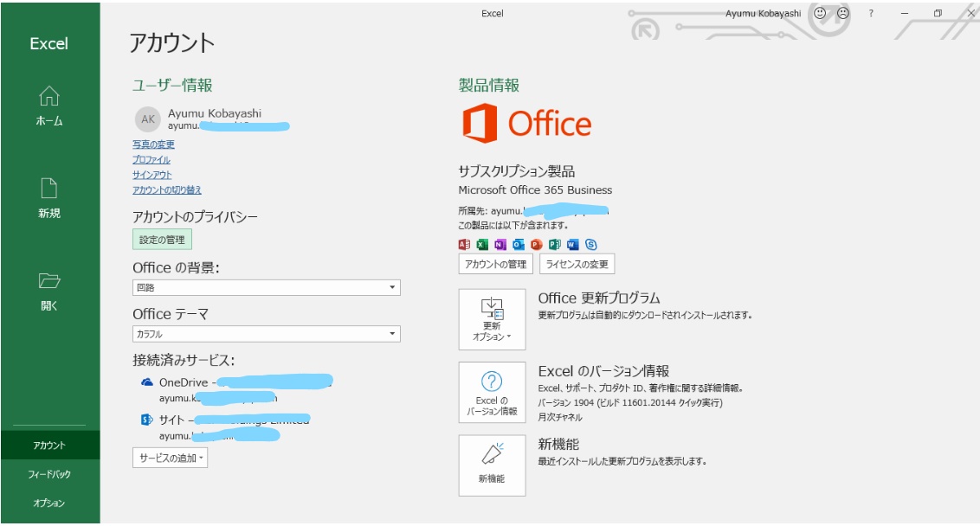Screen dimensions: 980x526
Task: Click the サインアウト link
Action: (152, 175)
